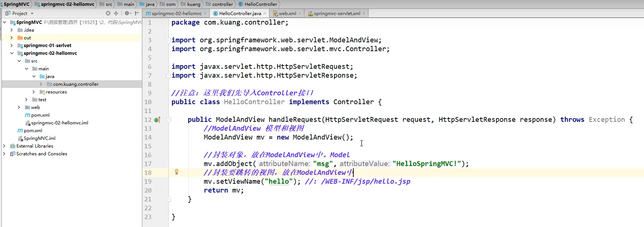644x227 pixels.
Task: Click the fold end marker on line 21
Action: [x=168, y=199]
